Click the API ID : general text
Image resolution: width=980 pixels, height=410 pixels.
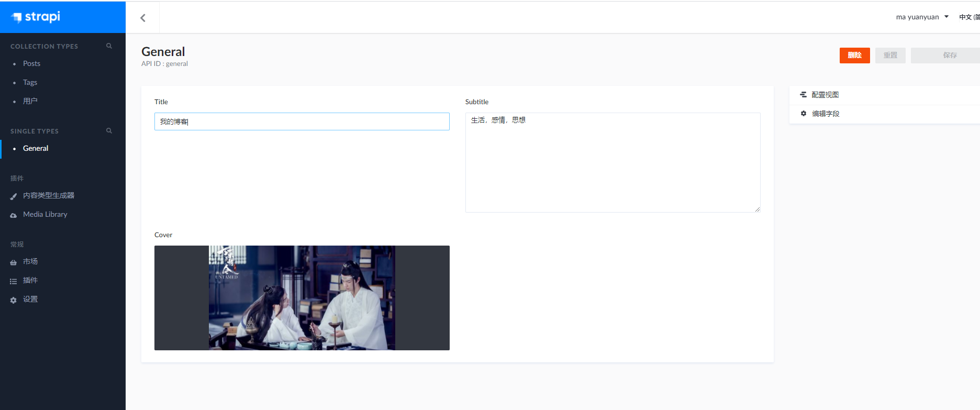tap(164, 64)
